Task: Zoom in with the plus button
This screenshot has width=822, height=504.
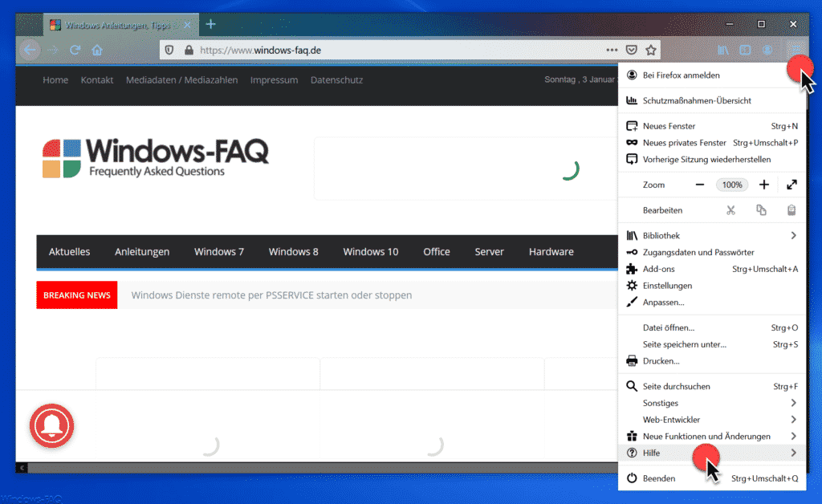Action: click(x=764, y=185)
